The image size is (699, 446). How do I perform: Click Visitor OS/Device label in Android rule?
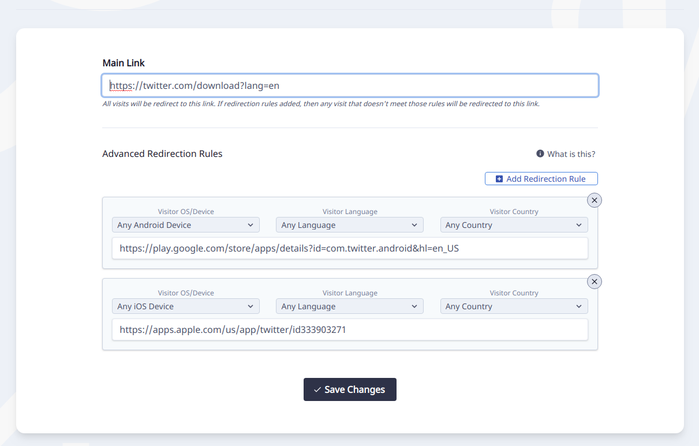(x=185, y=211)
